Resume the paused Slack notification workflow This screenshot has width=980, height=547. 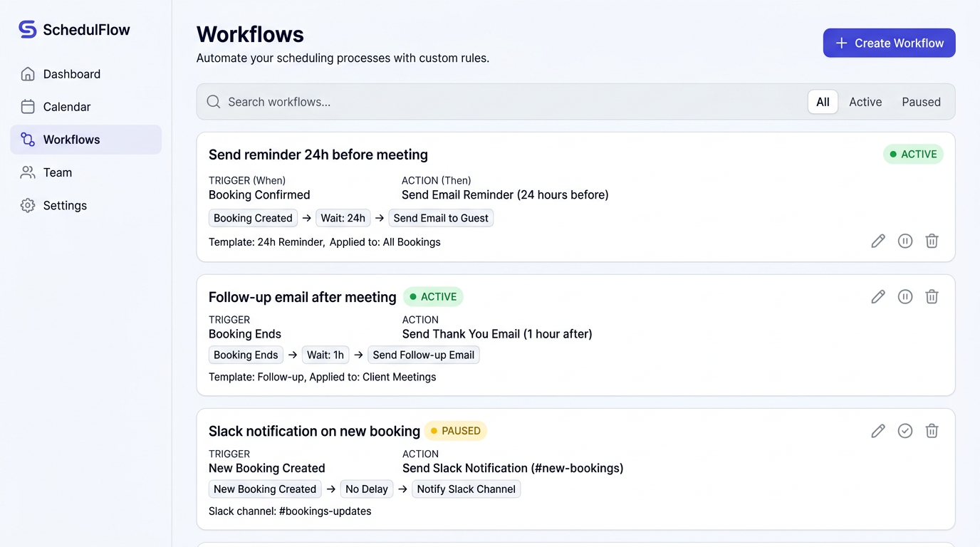click(x=905, y=430)
